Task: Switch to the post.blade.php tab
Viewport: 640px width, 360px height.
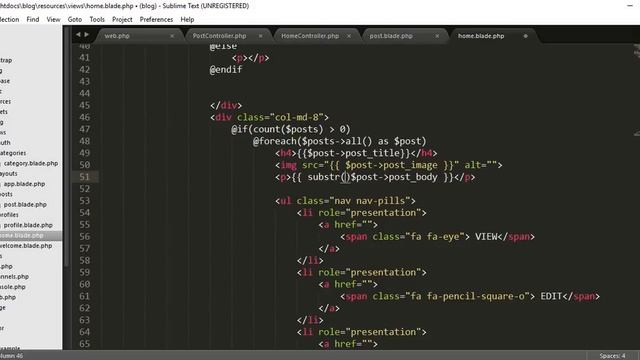Action: [x=391, y=36]
